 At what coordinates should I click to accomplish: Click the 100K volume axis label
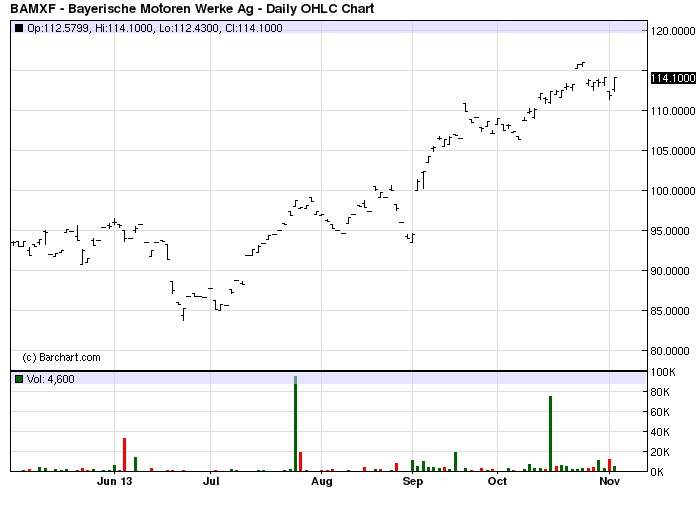(663, 372)
